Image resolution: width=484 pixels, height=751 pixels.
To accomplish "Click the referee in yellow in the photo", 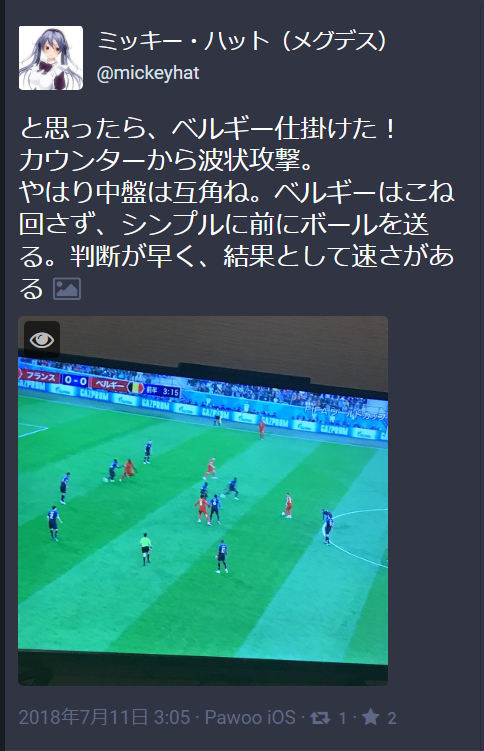I will [x=146, y=548].
